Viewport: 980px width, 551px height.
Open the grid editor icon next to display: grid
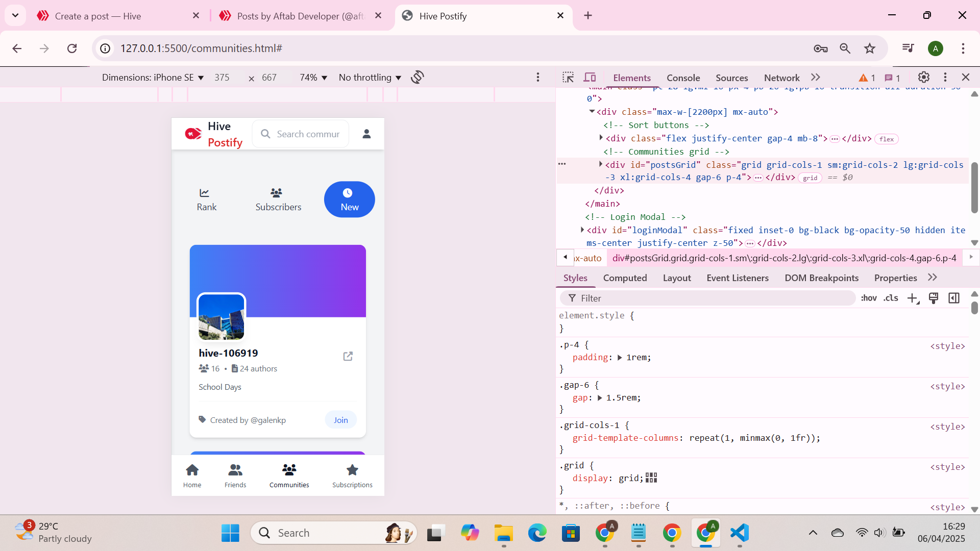[651, 478]
